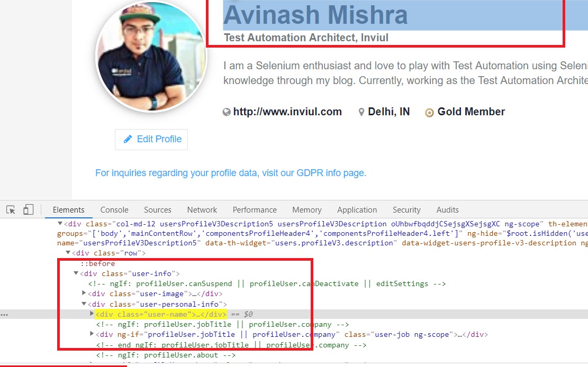Open the Sources tab
The height and width of the screenshot is (367, 588).
pyautogui.click(x=158, y=210)
